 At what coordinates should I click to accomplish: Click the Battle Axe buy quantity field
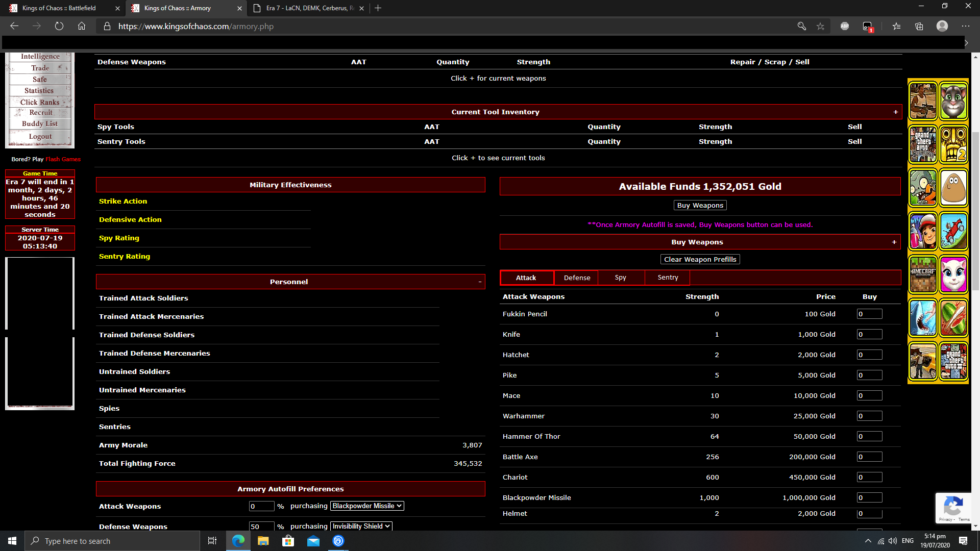869,457
